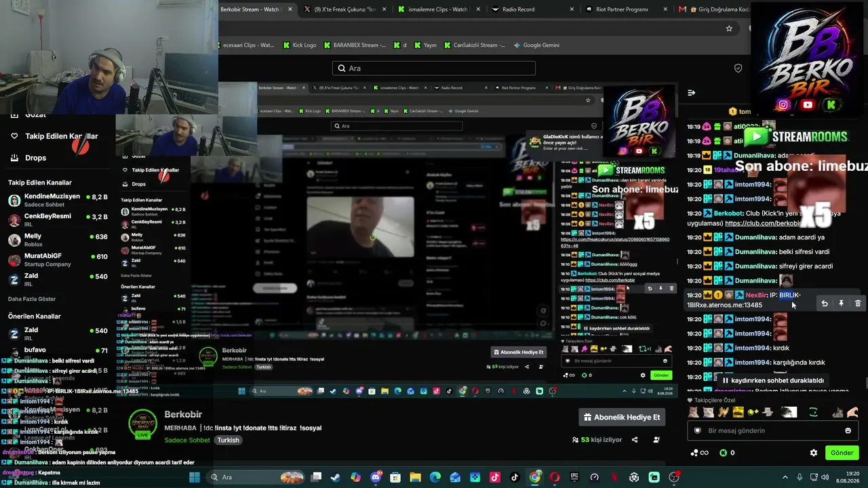The height and width of the screenshot is (488, 868).
Task: Show hidden system tray icons
Action: tap(785, 477)
